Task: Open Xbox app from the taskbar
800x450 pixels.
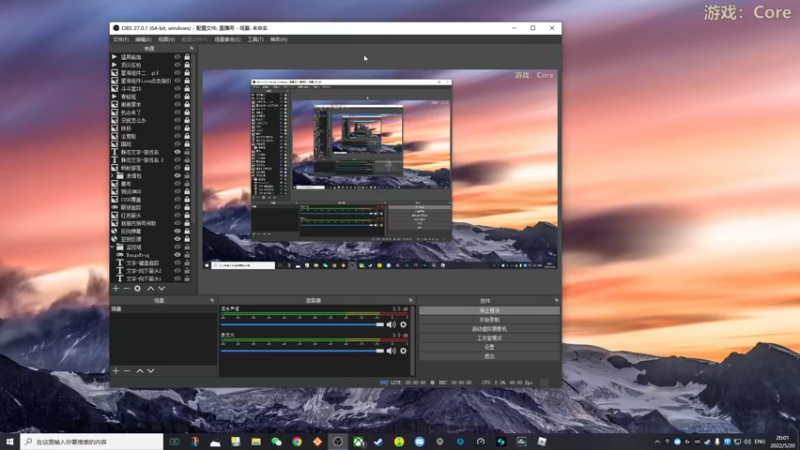Action: pyautogui.click(x=359, y=441)
